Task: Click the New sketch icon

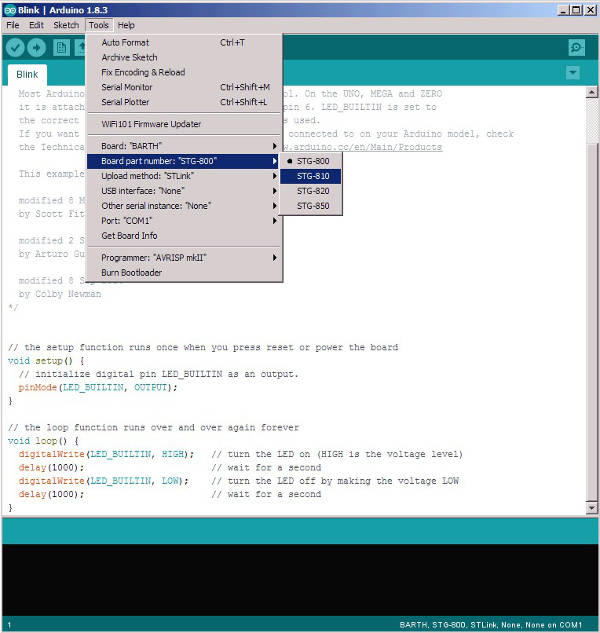Action: [x=61, y=47]
